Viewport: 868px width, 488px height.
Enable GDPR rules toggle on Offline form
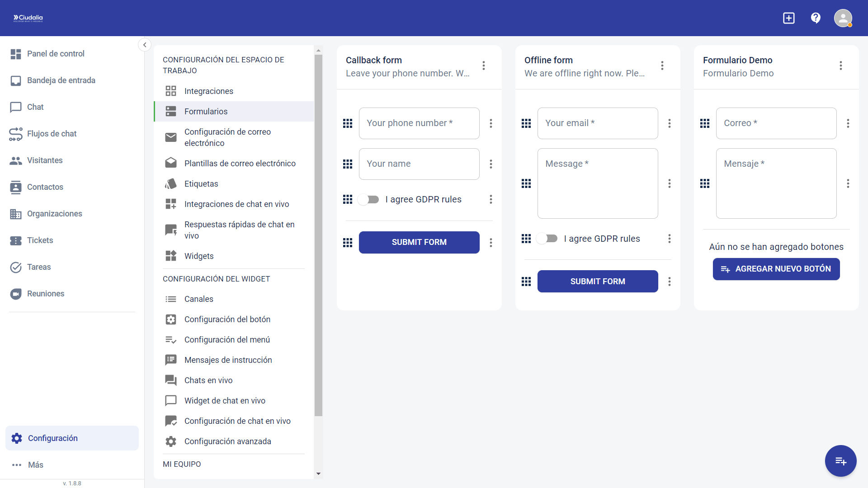[x=547, y=239]
